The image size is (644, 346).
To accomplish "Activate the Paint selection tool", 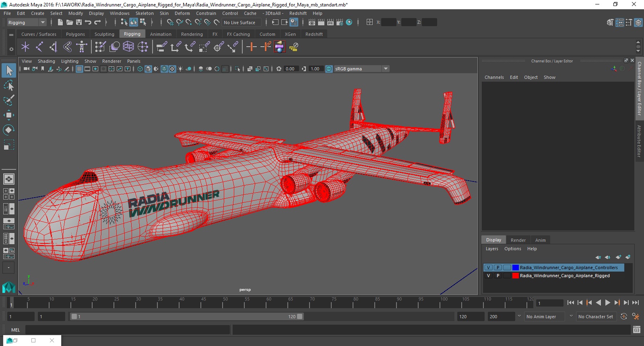I will tap(8, 100).
